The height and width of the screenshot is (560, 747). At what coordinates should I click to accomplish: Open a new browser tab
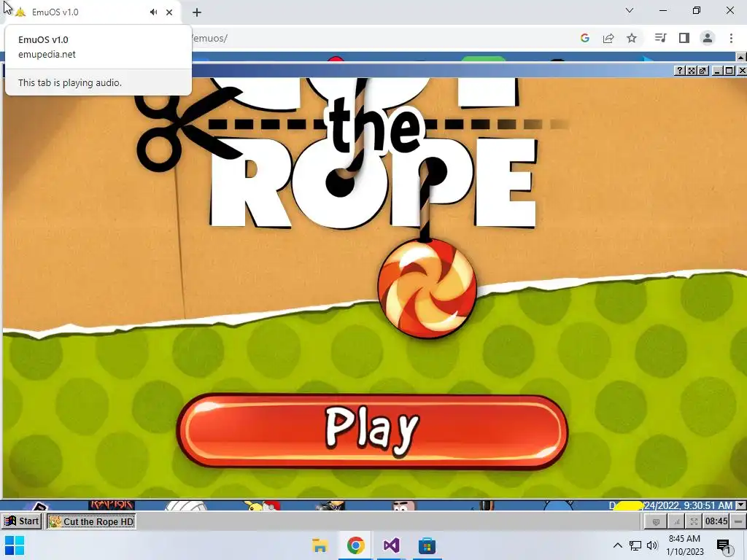[x=197, y=12]
